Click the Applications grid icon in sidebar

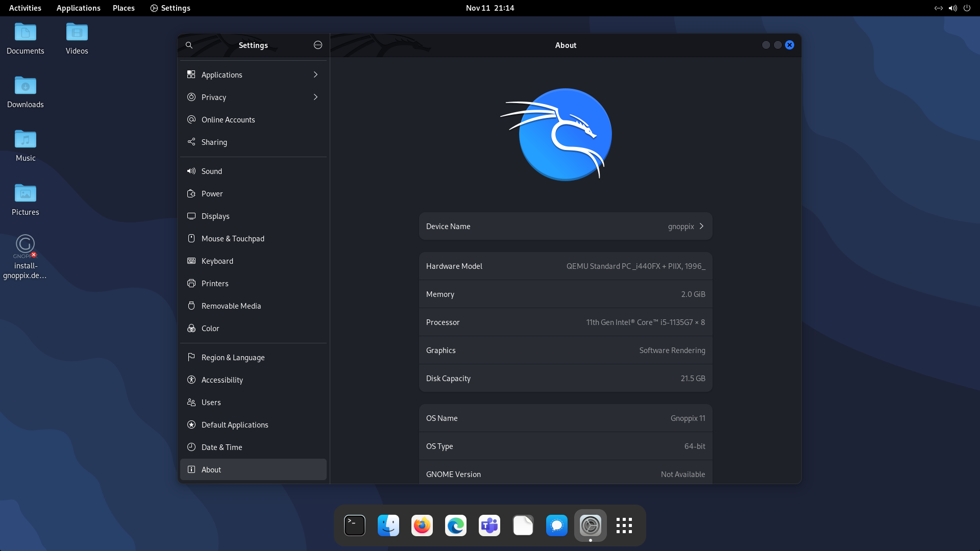tap(191, 74)
